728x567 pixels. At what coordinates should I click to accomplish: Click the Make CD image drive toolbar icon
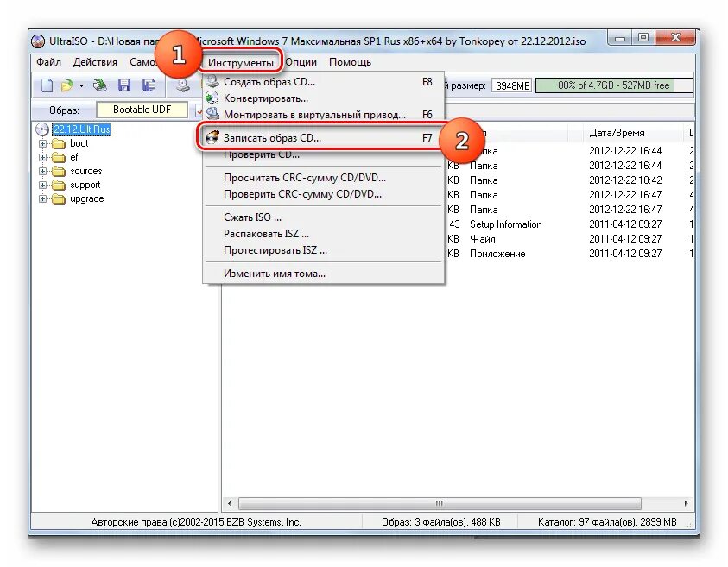[x=182, y=85]
